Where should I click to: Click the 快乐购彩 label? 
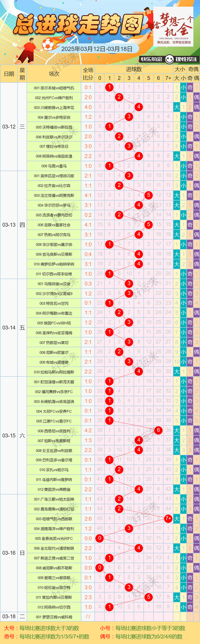[x=151, y=59]
